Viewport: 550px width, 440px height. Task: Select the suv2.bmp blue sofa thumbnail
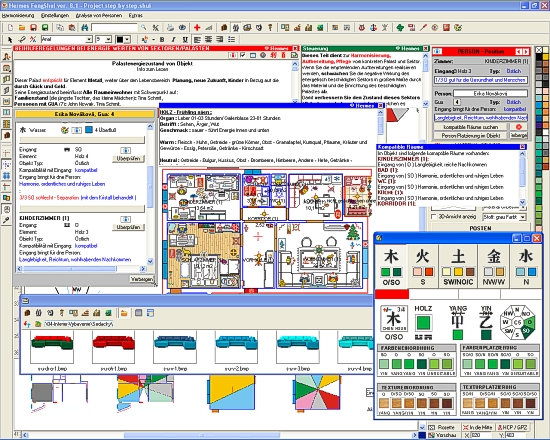(x=236, y=347)
